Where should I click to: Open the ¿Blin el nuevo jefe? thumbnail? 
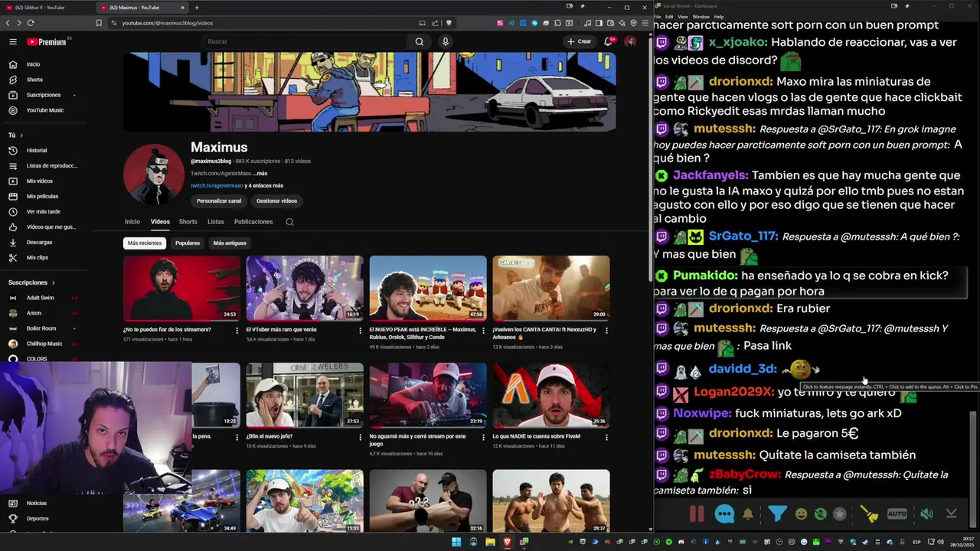[305, 395]
